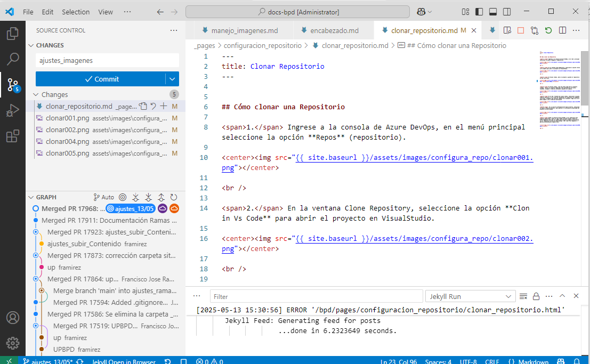Toggle the primary side bar visibility
Image resolution: width=590 pixels, height=364 pixels.
coord(479,12)
